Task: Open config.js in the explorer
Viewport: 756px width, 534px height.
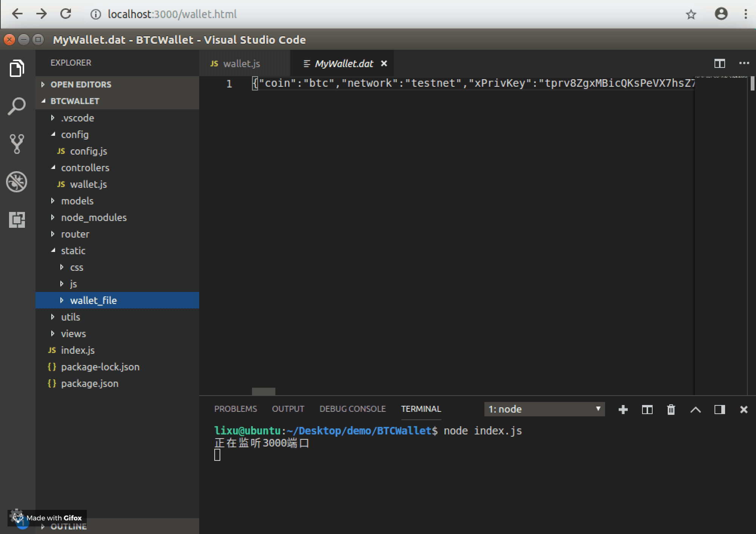Action: click(x=117, y=151)
